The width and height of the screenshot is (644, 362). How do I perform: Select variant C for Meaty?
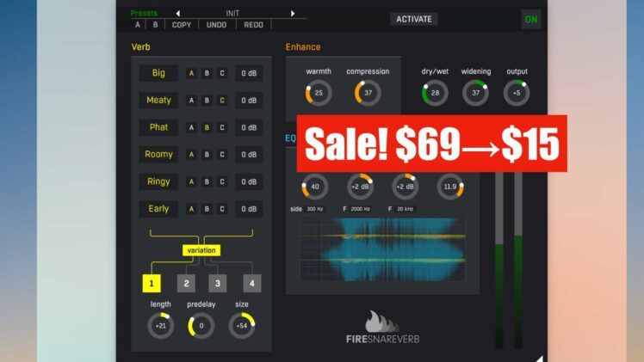(x=222, y=101)
